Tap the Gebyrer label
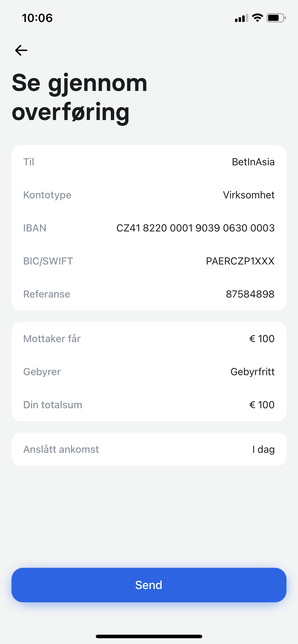 point(42,372)
